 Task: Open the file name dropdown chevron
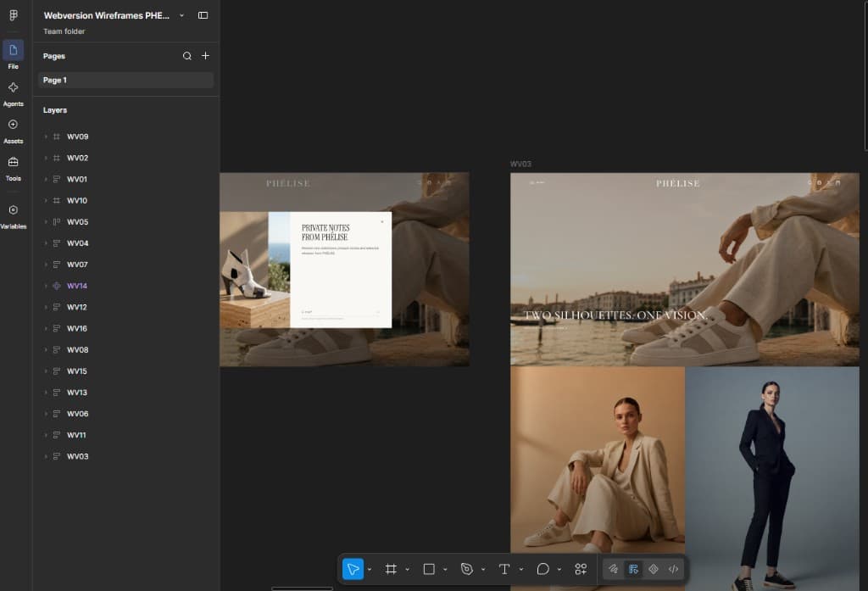[x=181, y=15]
